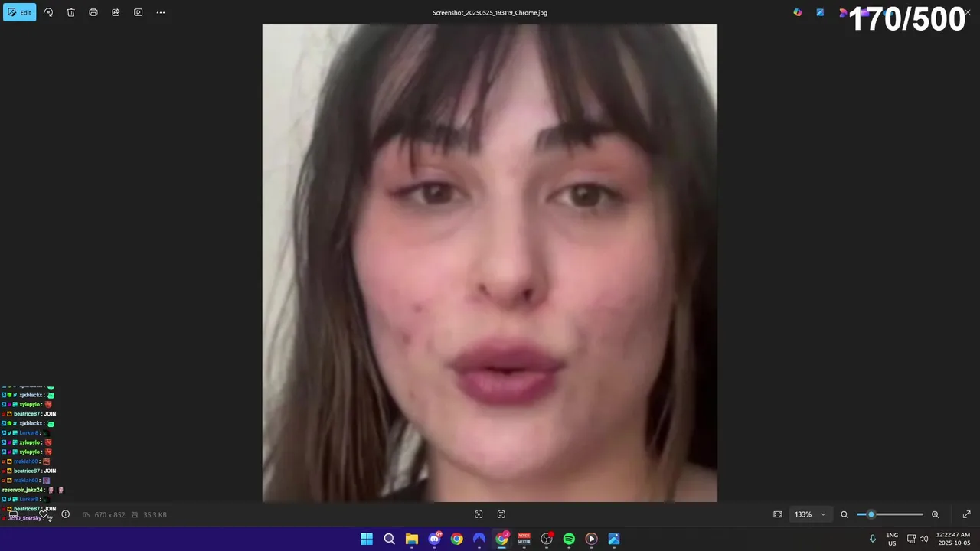This screenshot has height=551, width=980.
Task: Open the Windows Start menu
Action: coord(367,539)
